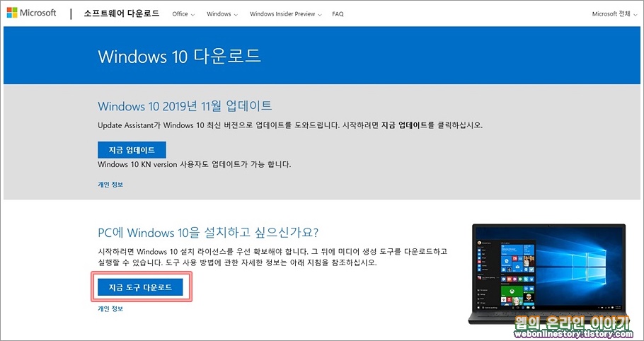Open 개인 정보 link under 지금 업데이트

[110, 185]
